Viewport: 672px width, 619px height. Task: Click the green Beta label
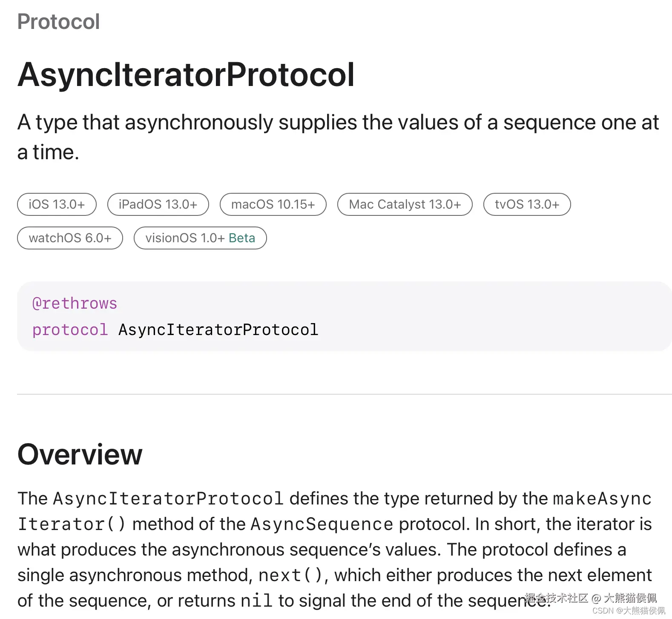242,238
